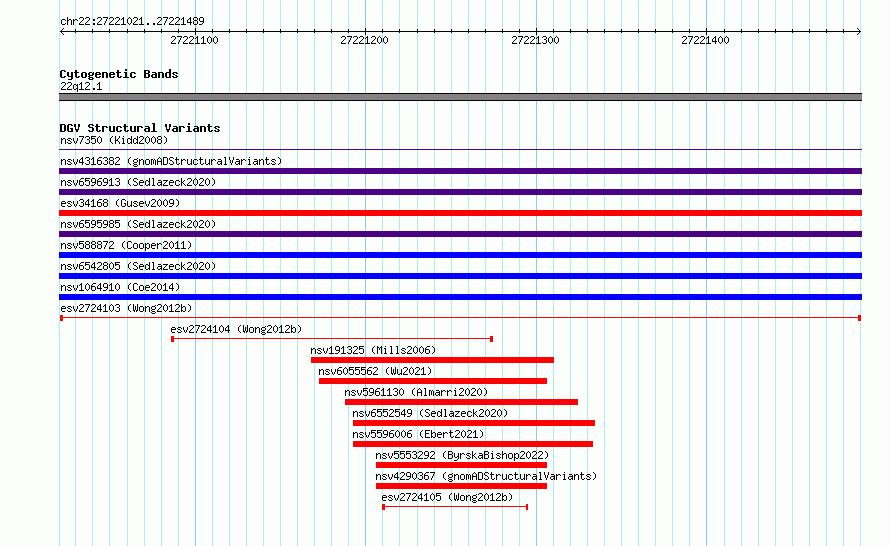This screenshot has height=546, width=890.
Task: Click the ruler's right arrow end
Action: pos(859,31)
